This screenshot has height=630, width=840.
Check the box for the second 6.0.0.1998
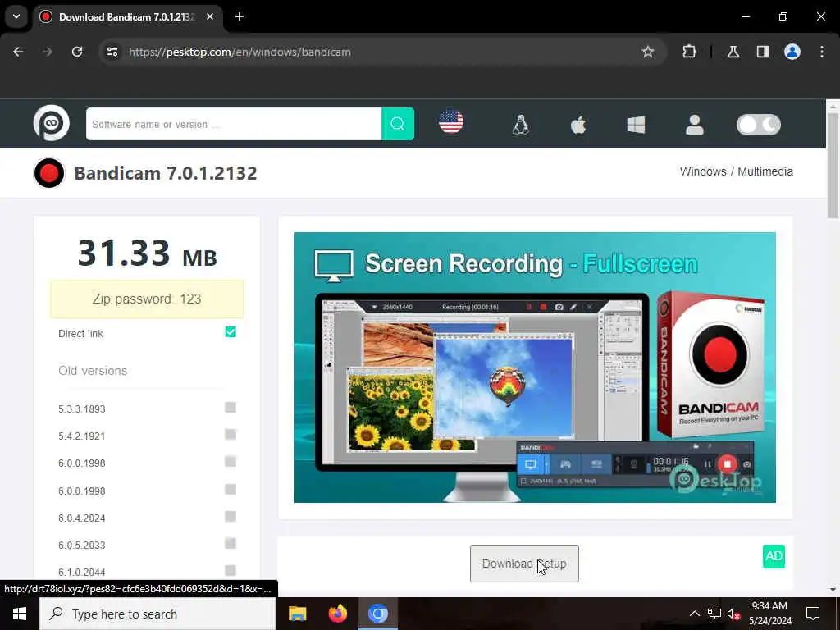click(231, 489)
